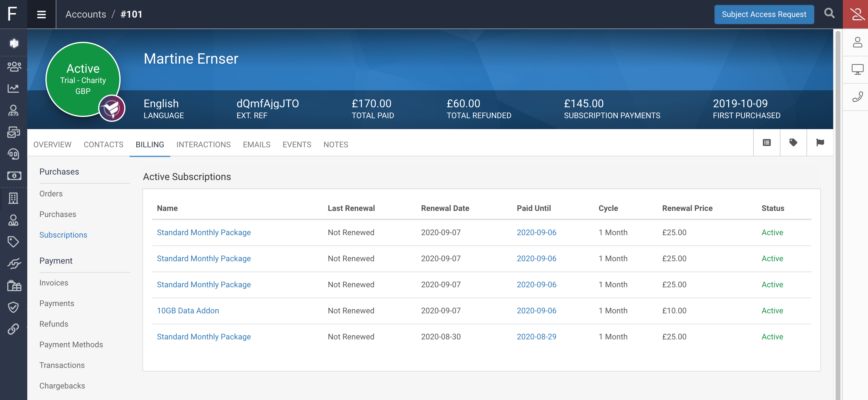Image resolution: width=868 pixels, height=400 pixels.
Task: Open the user sidebar icon below building
Action: pyautogui.click(x=13, y=220)
